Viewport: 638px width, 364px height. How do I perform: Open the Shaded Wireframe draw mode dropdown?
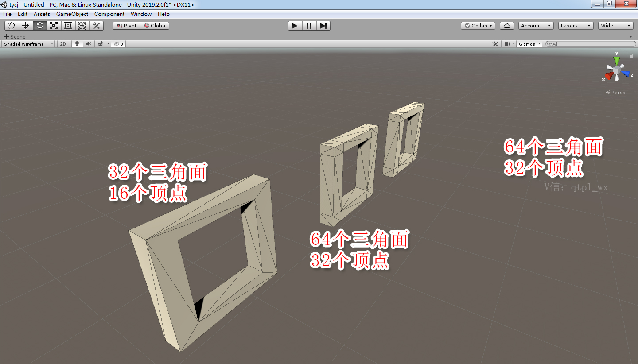tap(28, 43)
